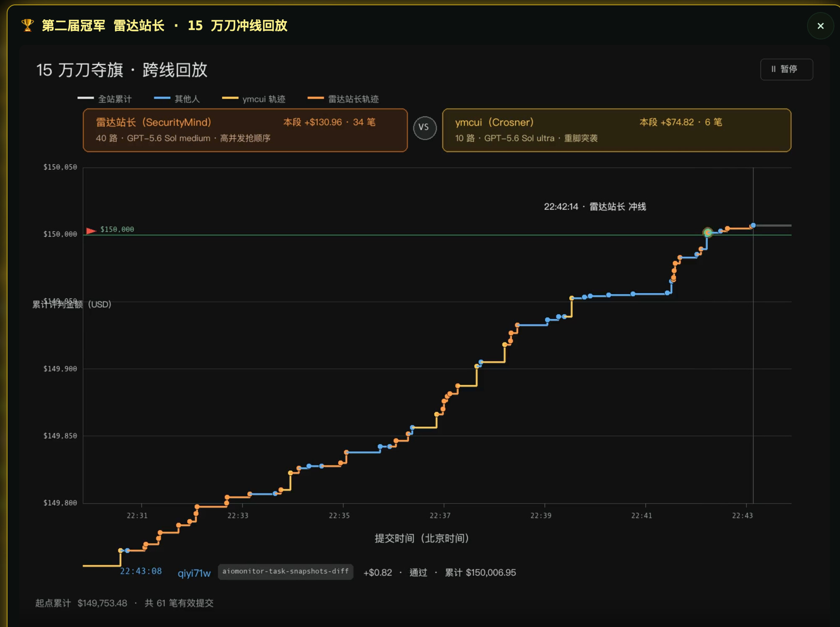The width and height of the screenshot is (840, 627).
Task: Open the 雷达站长 (SecurityMind) card
Action: click(245, 130)
